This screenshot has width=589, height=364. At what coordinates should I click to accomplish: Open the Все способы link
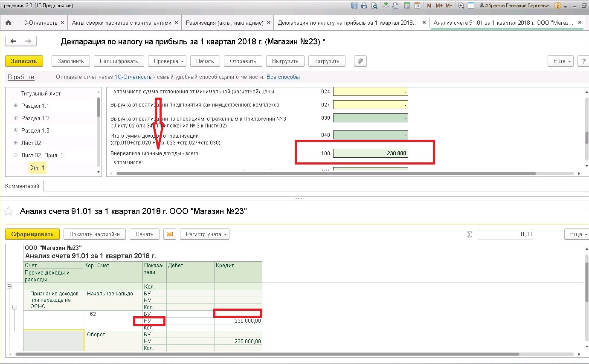tap(283, 77)
